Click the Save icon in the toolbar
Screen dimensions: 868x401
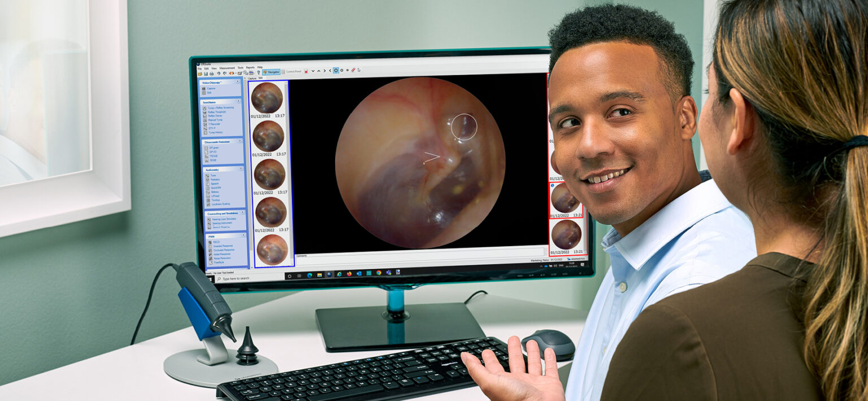click(206, 71)
